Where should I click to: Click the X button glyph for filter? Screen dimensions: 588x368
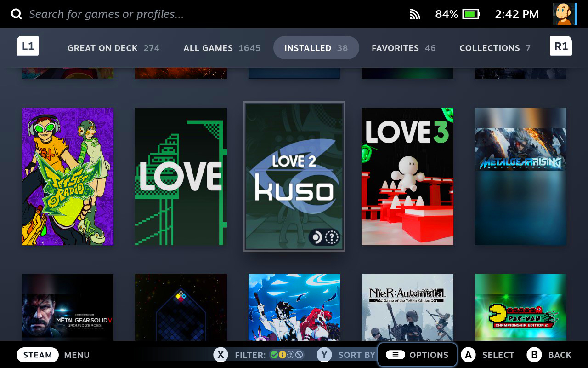click(221, 355)
